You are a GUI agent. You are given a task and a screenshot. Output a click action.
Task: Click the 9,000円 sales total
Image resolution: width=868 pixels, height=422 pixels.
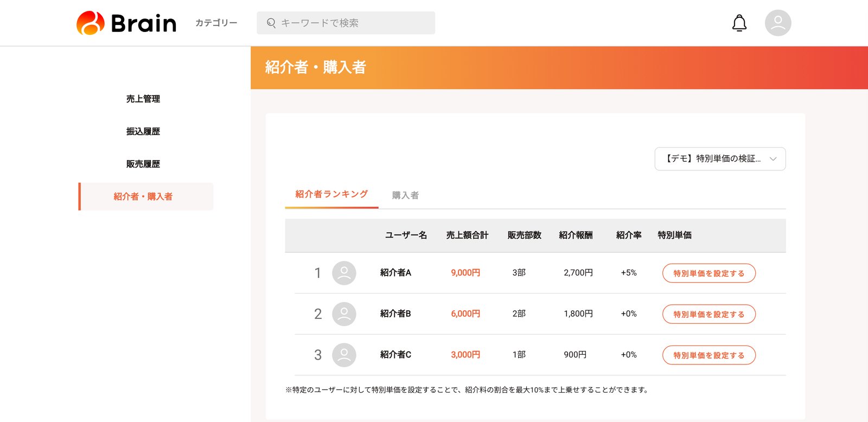pos(465,272)
